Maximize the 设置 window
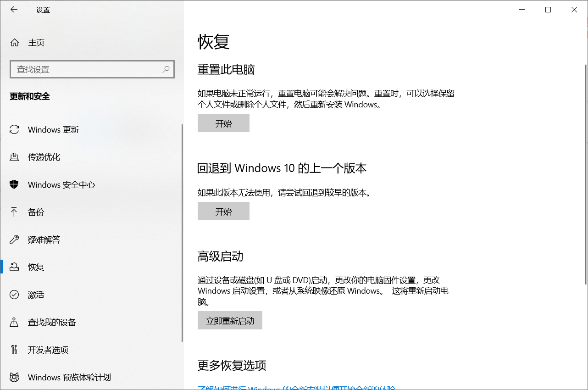 tap(548, 10)
